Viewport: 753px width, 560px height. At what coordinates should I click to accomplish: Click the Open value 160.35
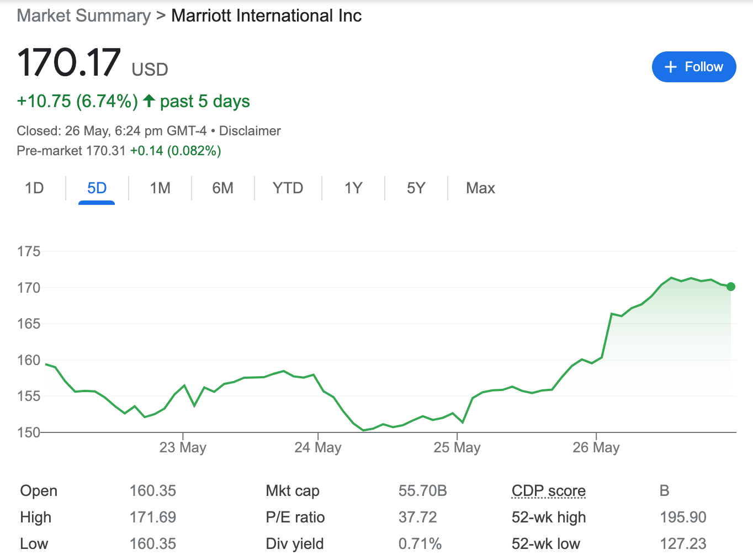point(153,490)
